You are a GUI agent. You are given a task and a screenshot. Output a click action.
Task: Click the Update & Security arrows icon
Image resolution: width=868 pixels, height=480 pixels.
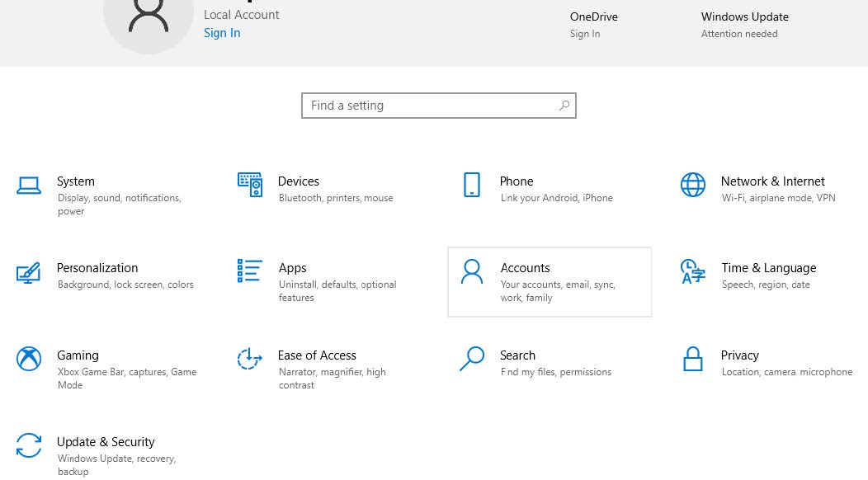(x=29, y=445)
